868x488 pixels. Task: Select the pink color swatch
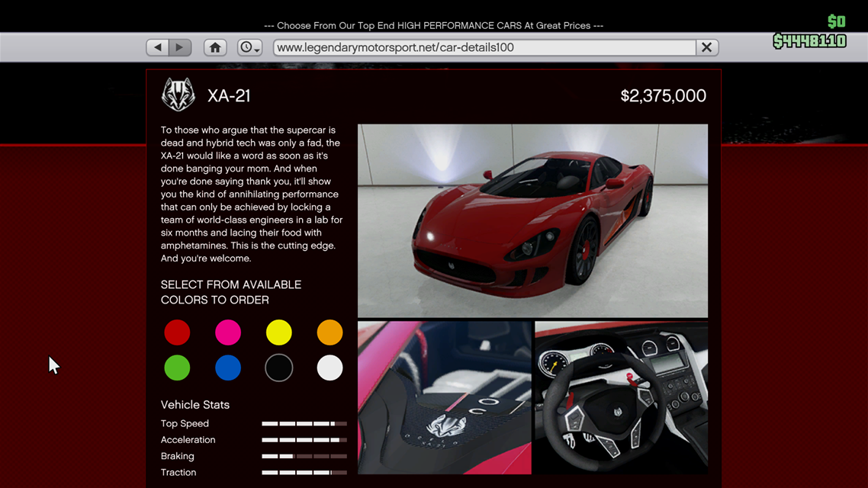228,332
